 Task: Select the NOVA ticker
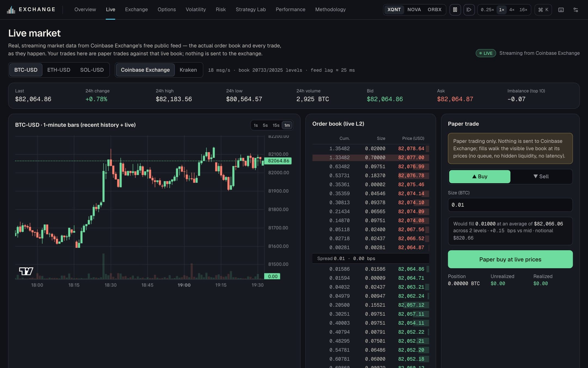pyautogui.click(x=414, y=10)
